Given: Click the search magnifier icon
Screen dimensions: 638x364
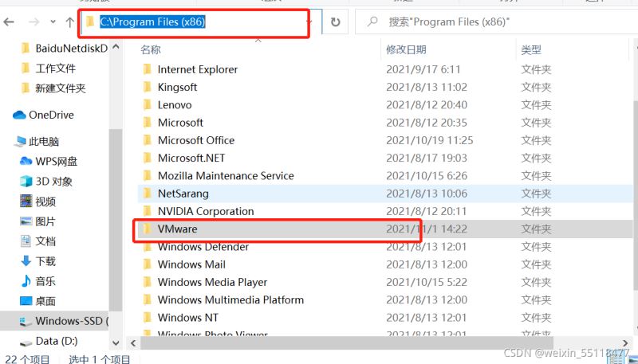Looking at the screenshot, I should coord(372,22).
